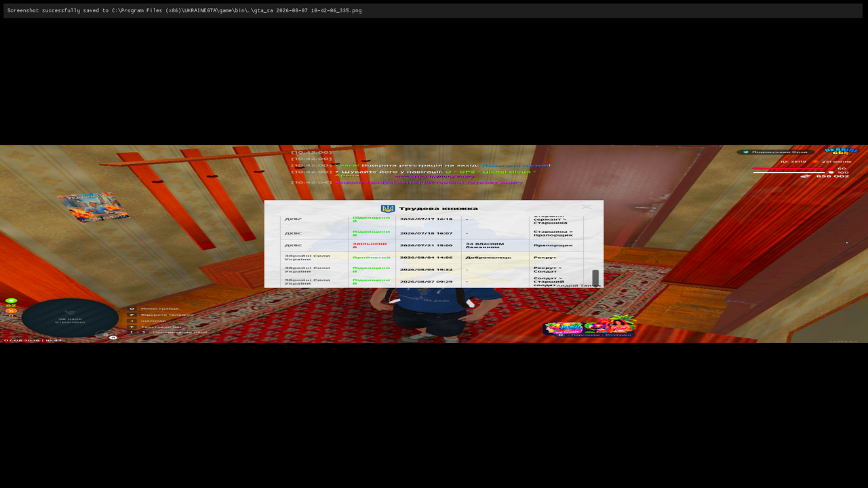
Task: Grab the work-book table scrollbar handle
Action: tap(595, 277)
